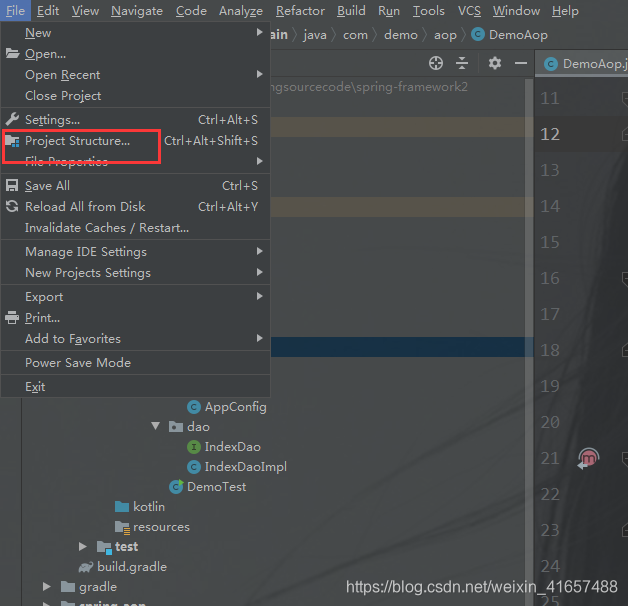Expand the gradle folder tree node
Image resolution: width=628 pixels, height=606 pixels.
click(x=46, y=587)
